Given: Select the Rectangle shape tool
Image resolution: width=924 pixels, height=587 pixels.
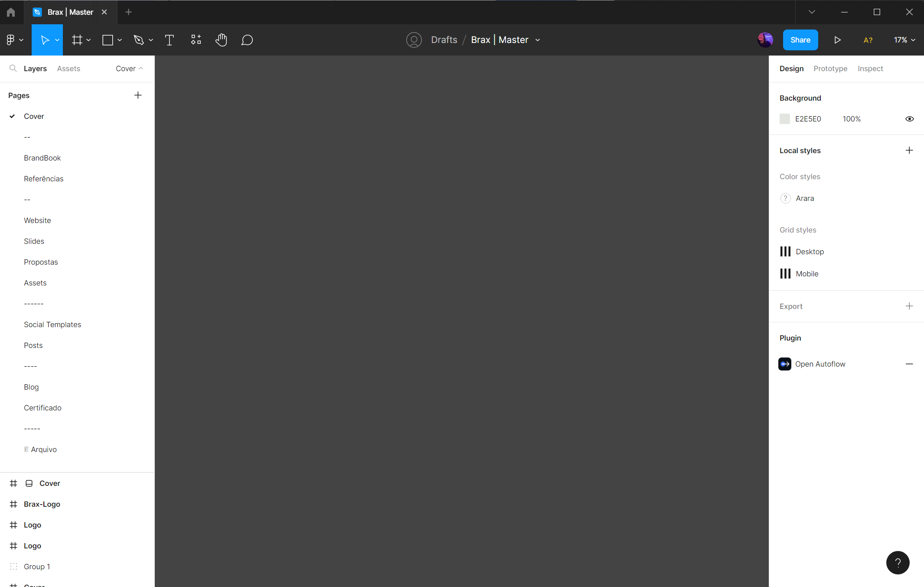Looking at the screenshot, I should click(108, 40).
